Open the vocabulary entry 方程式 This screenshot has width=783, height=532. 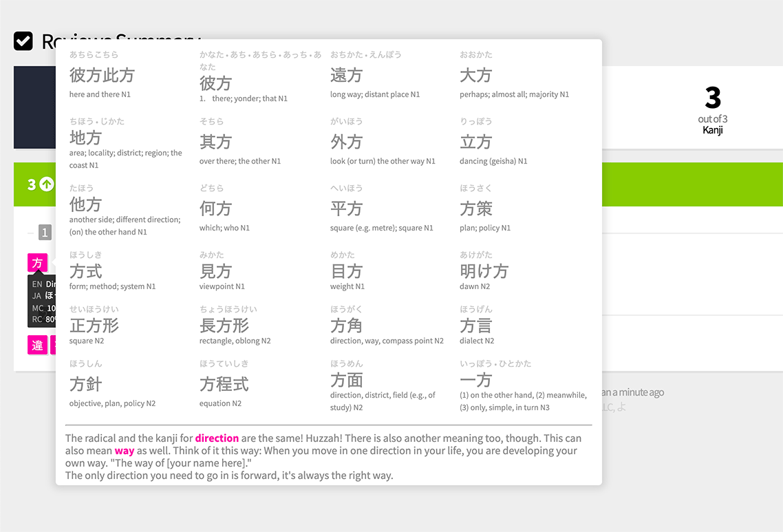point(224,384)
